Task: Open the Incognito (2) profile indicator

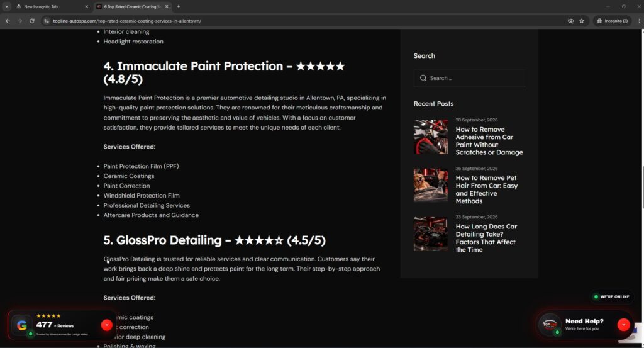Action: [612, 21]
